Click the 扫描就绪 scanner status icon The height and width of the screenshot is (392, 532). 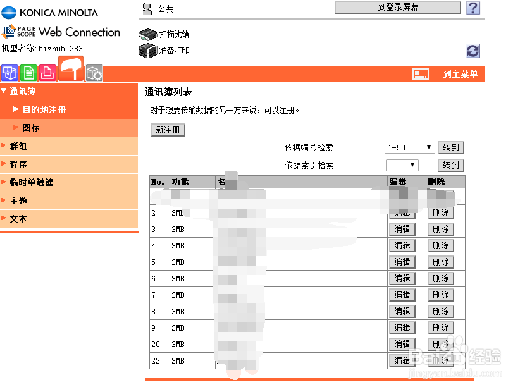148,34
